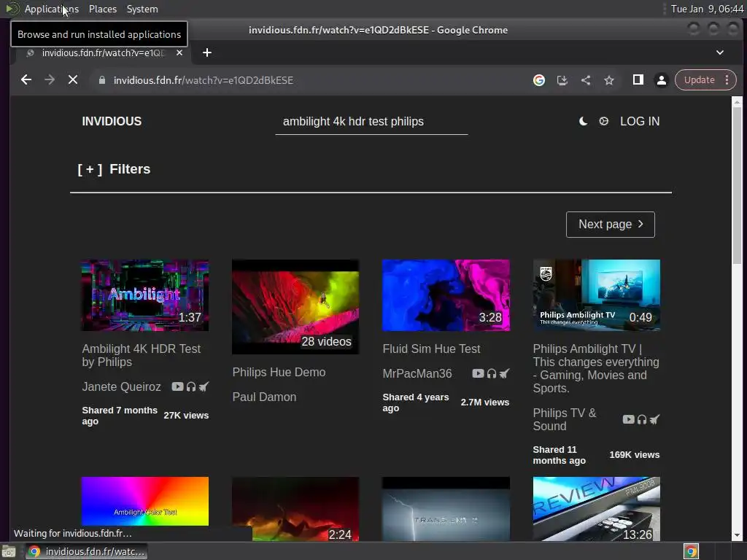Open the Google account icon in toolbar
This screenshot has height=560, width=747.
539,80
